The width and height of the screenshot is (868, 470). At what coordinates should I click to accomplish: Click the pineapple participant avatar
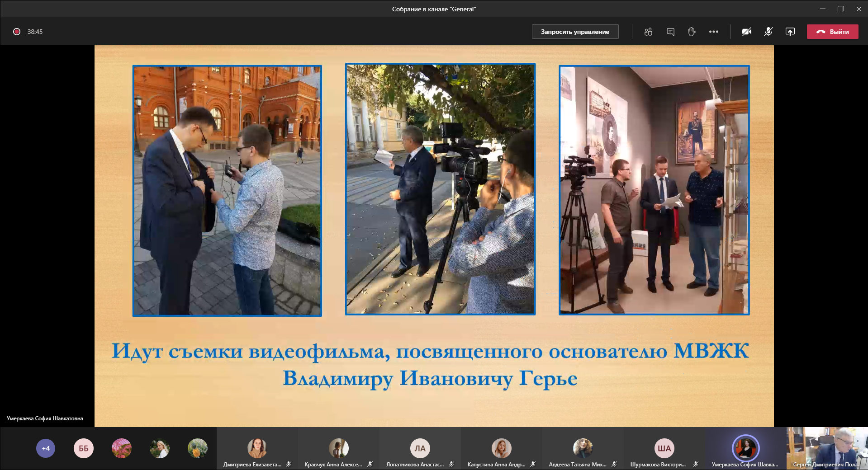tap(198, 448)
